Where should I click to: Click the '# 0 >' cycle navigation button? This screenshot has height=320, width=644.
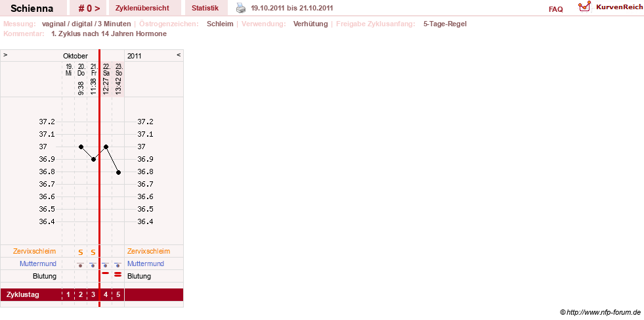[x=89, y=9]
